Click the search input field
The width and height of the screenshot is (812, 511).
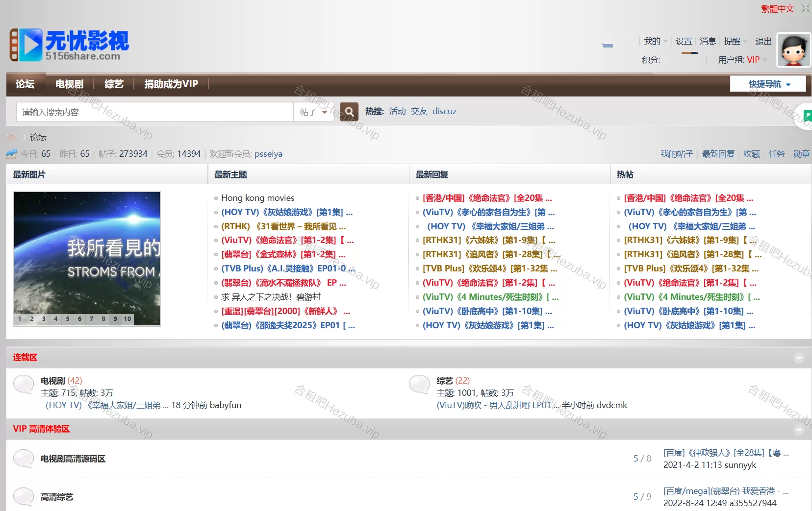click(x=154, y=112)
